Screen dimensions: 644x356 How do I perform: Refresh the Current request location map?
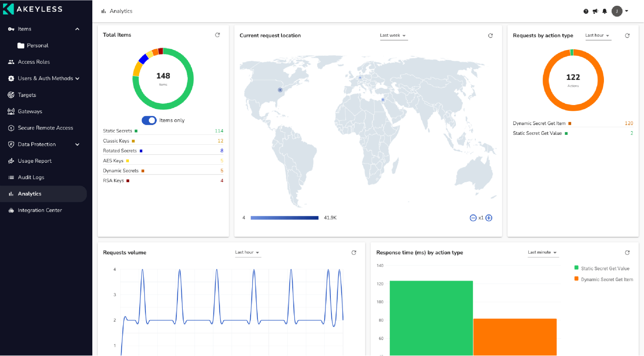[490, 35]
